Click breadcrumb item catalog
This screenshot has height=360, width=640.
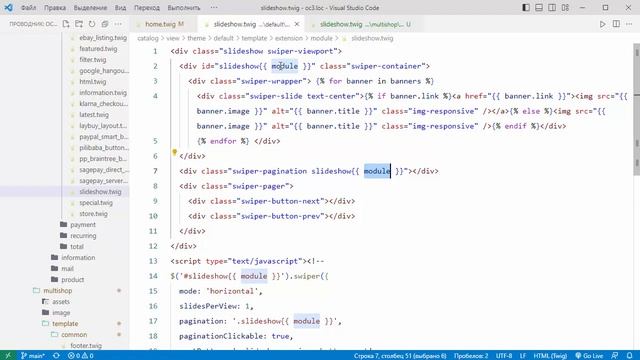point(148,38)
